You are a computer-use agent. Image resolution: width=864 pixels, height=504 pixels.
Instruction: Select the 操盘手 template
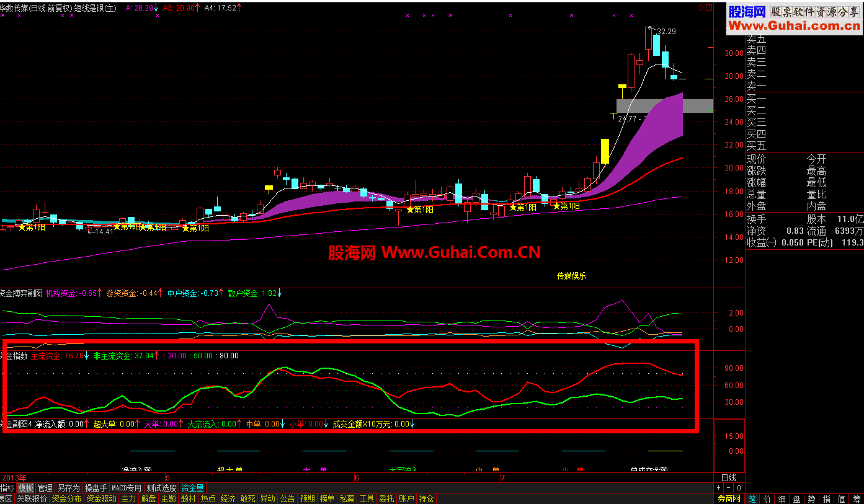click(x=96, y=489)
